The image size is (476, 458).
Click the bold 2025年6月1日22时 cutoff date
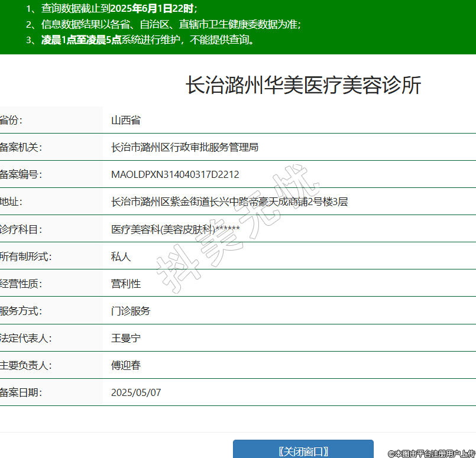(x=151, y=9)
